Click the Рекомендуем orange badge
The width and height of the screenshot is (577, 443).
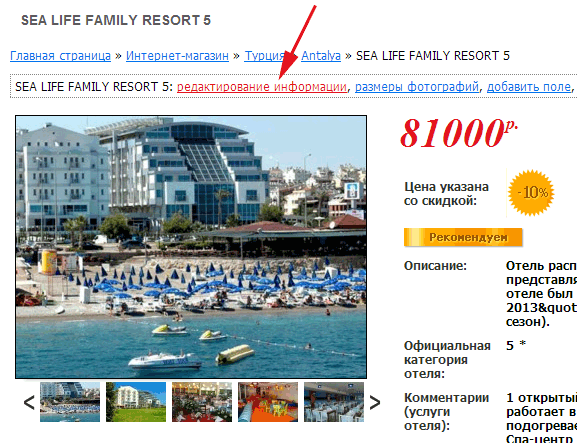click(463, 237)
